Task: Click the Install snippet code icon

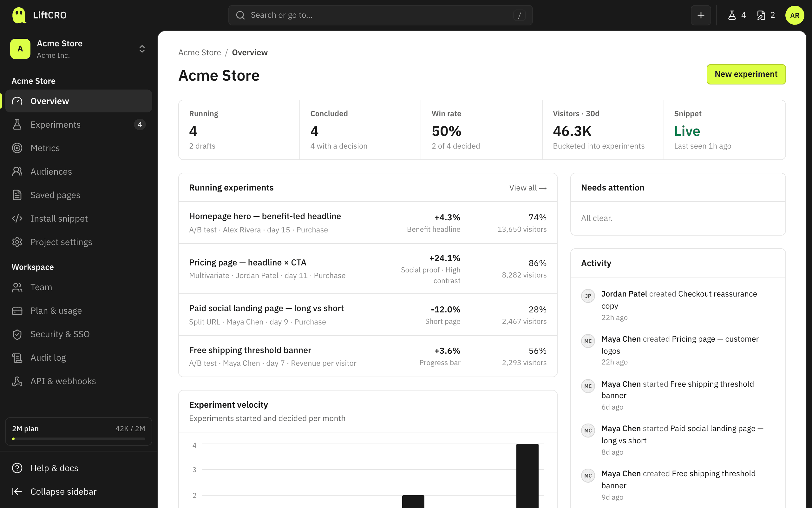Action: (17, 219)
